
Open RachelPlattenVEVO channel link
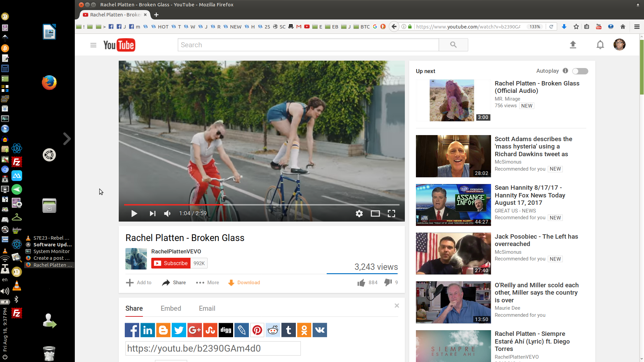pyautogui.click(x=176, y=251)
